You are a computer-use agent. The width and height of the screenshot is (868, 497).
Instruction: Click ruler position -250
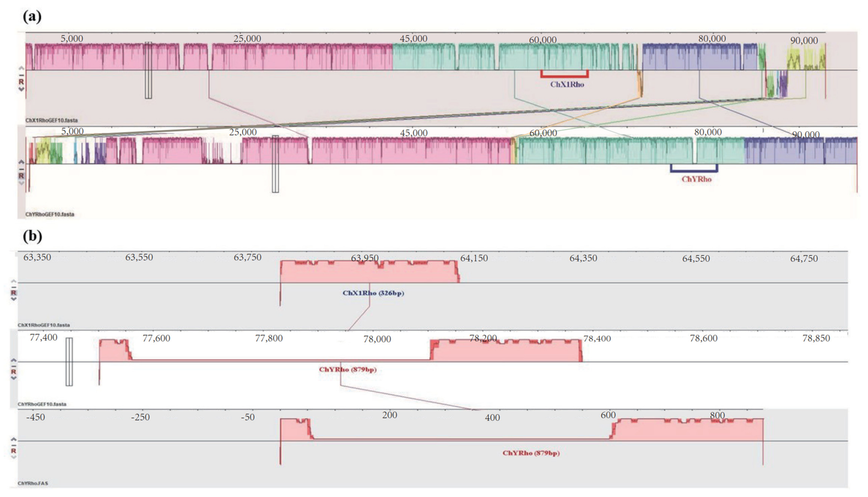point(140,417)
